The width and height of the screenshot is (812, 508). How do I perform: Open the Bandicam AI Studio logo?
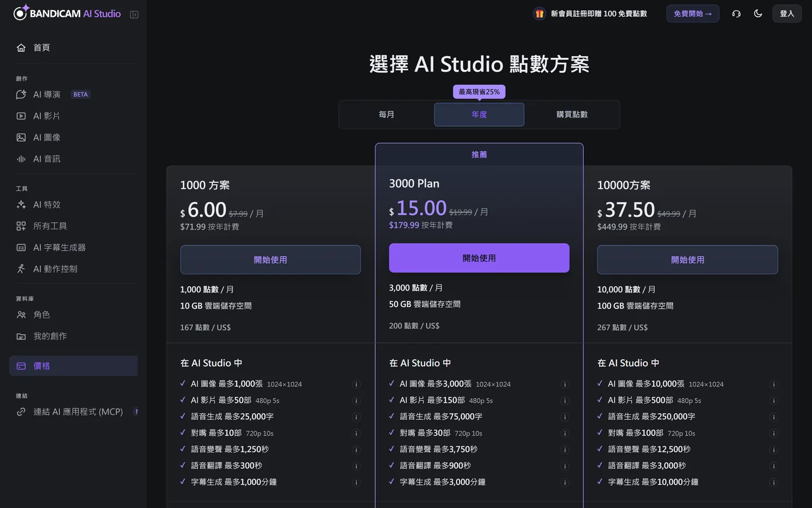tap(67, 13)
